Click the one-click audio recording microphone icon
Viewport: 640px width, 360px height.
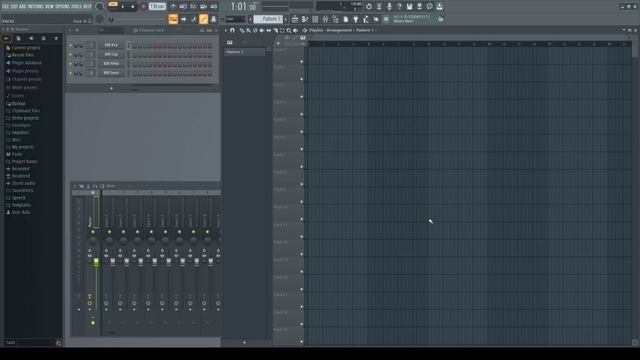pyautogui.click(x=389, y=7)
